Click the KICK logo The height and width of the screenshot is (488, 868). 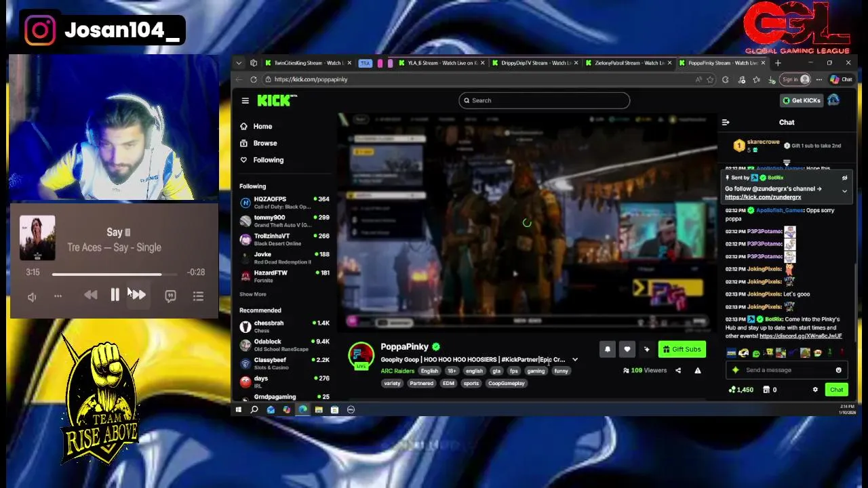pos(277,100)
